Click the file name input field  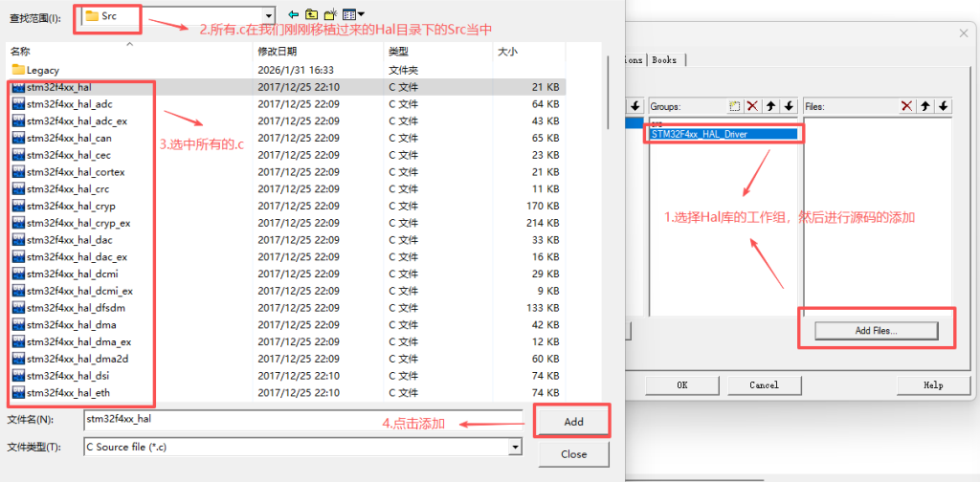301,419
